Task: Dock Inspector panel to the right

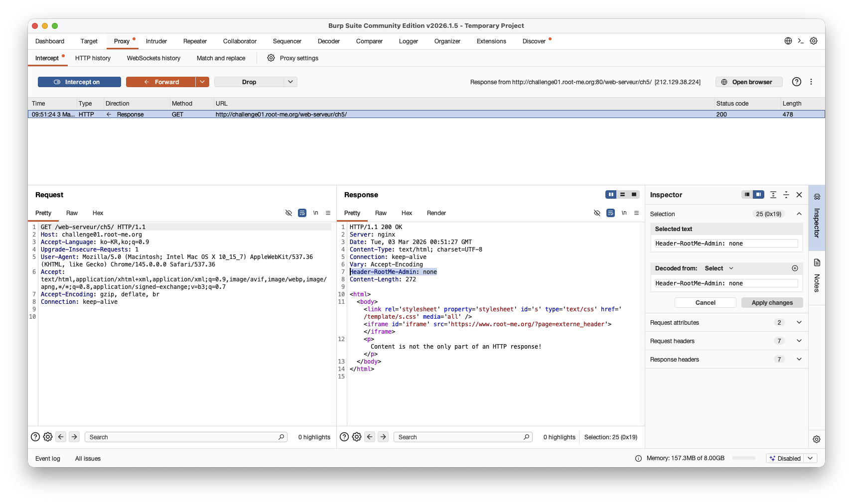Action: tap(758, 194)
